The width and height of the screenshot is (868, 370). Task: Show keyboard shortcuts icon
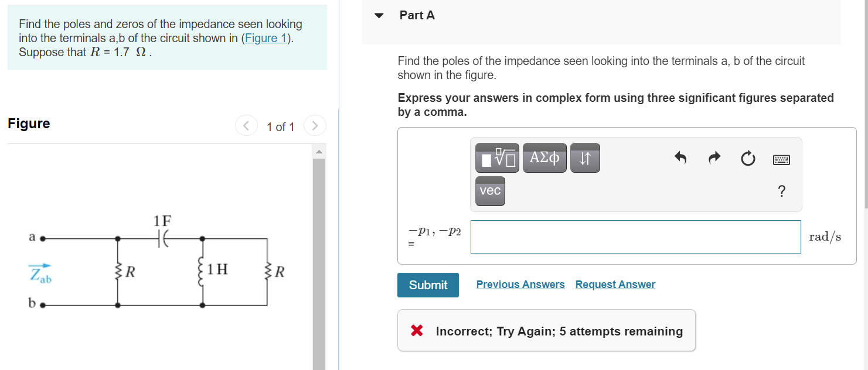tap(781, 159)
